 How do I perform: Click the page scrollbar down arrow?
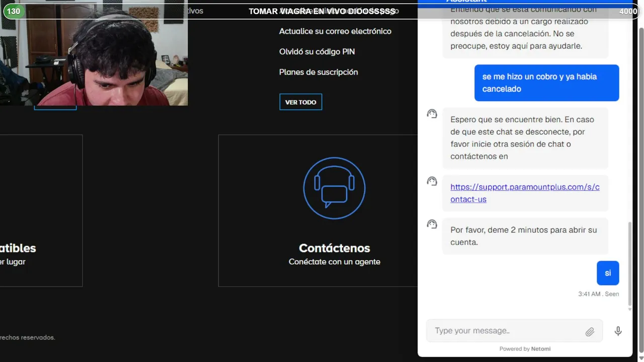point(640,357)
